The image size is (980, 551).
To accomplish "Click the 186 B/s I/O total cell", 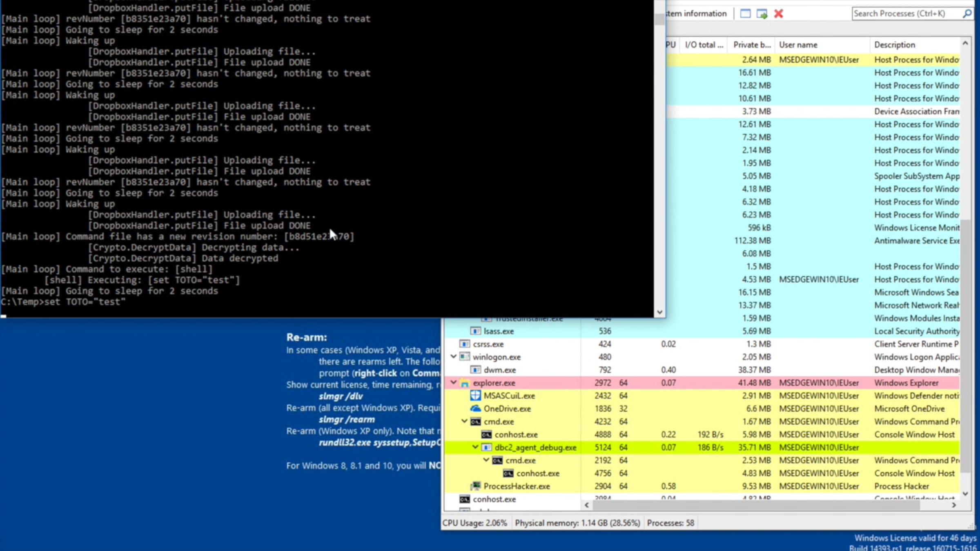I will [710, 447].
